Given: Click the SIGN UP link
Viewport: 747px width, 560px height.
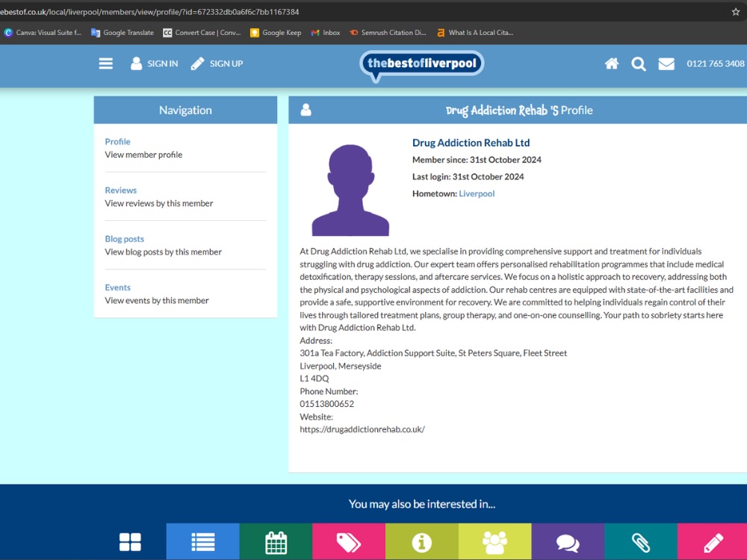Looking at the screenshot, I should pyautogui.click(x=226, y=63).
